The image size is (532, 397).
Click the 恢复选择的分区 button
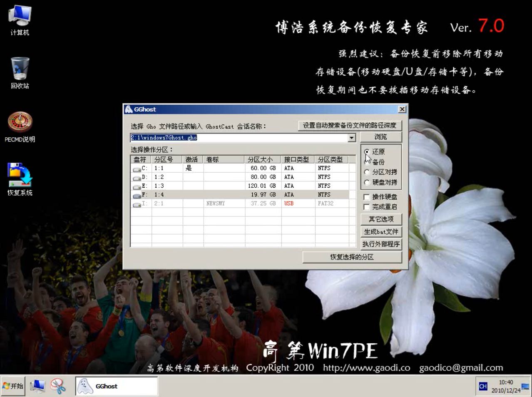click(x=352, y=257)
